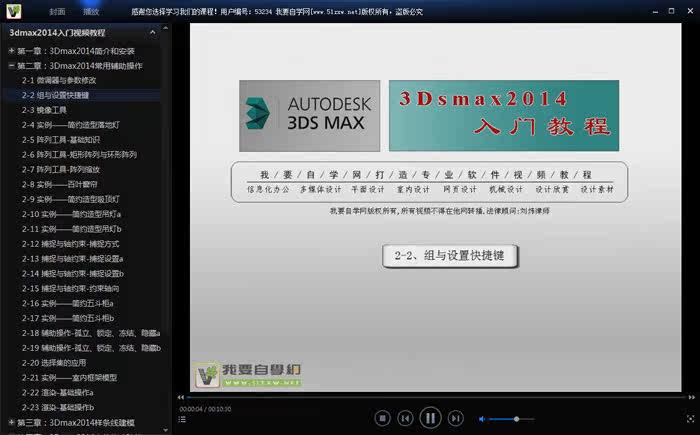The image size is (700, 435).
Task: Open lesson 2-23 渲染-基础操作b
Action: coord(58,407)
